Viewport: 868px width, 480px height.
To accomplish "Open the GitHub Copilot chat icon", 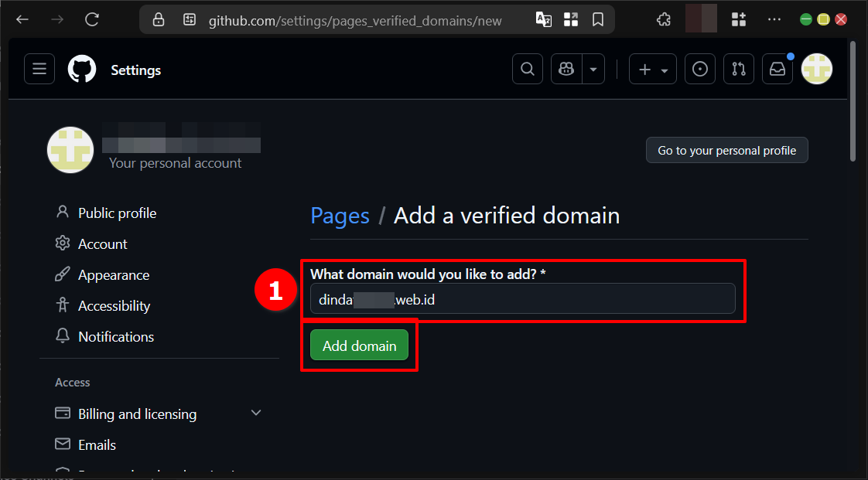I will tap(566, 69).
